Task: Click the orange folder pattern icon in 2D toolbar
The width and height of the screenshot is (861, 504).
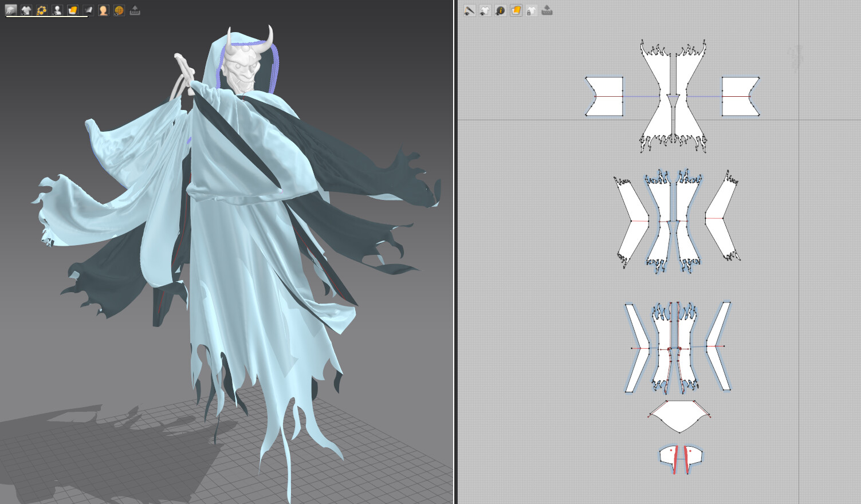Action: (516, 10)
